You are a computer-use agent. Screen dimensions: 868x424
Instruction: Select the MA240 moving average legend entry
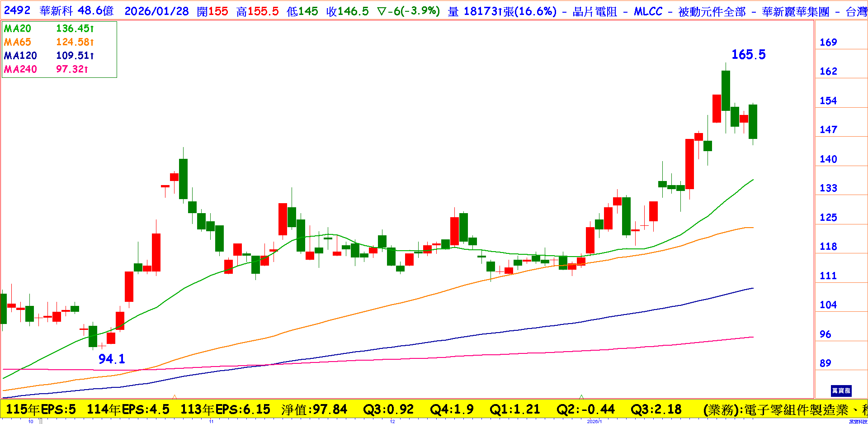point(20,69)
